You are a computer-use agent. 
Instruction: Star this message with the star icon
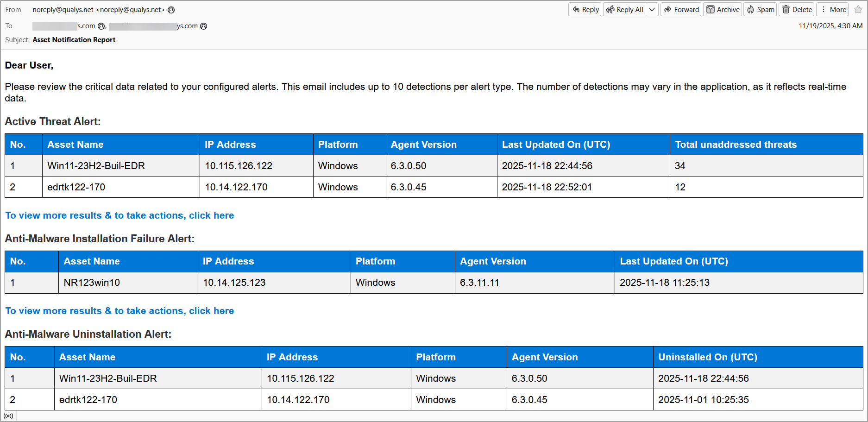[858, 10]
